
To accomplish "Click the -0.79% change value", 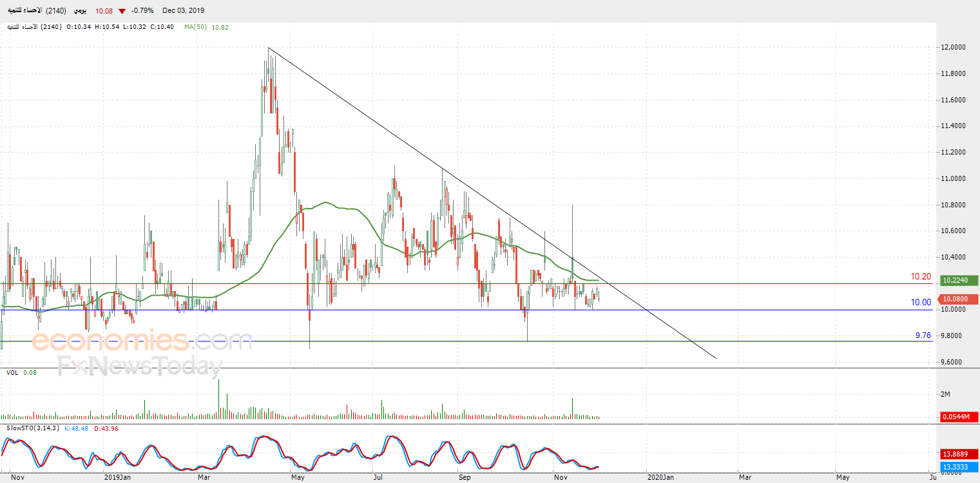I will (142, 11).
